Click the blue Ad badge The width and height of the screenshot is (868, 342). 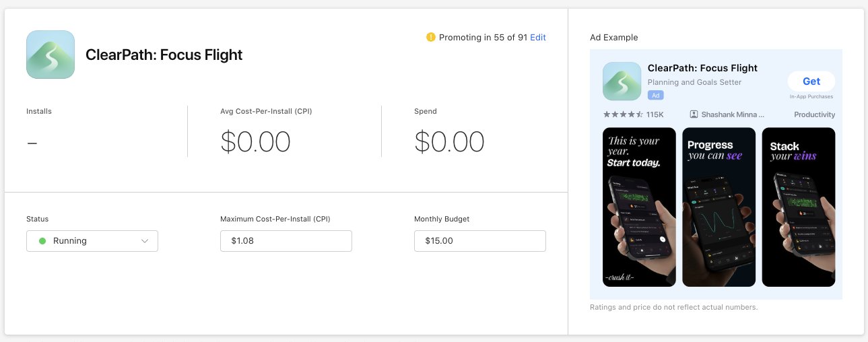click(x=655, y=95)
